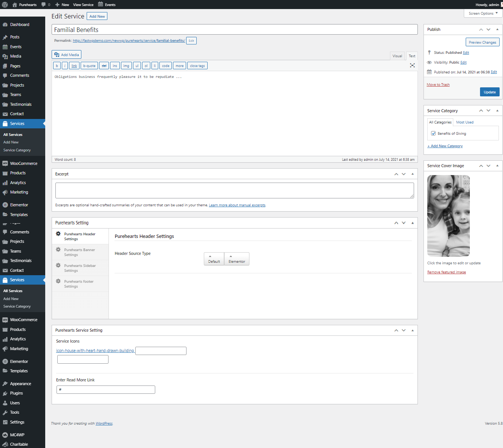Click the Dashboard icon in sidebar
This screenshot has height=448, width=503.
tap(5, 24)
